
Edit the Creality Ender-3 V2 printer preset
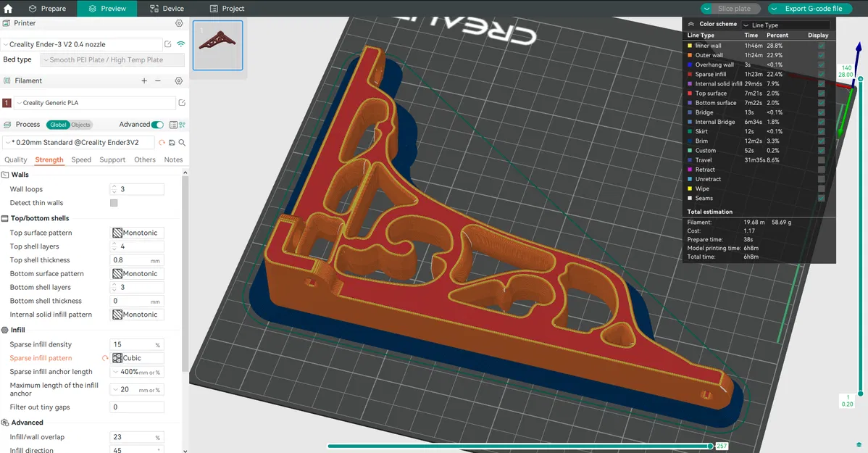pos(168,44)
